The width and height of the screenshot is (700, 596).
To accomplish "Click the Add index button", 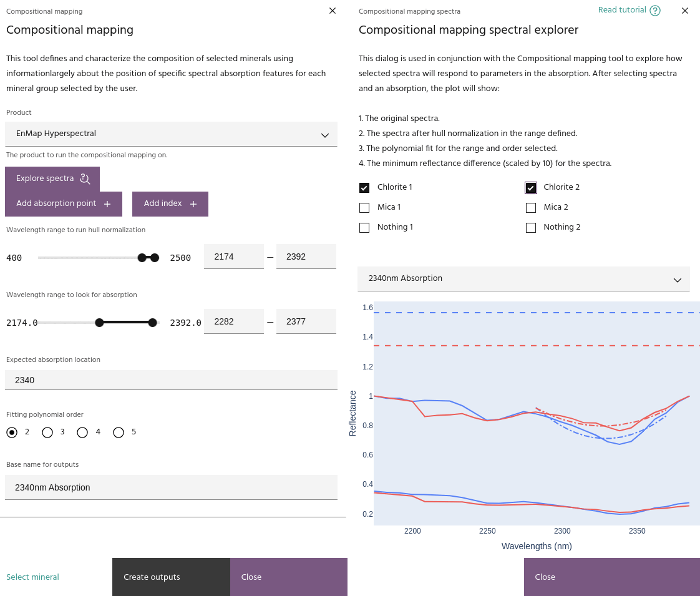I will [x=170, y=204].
